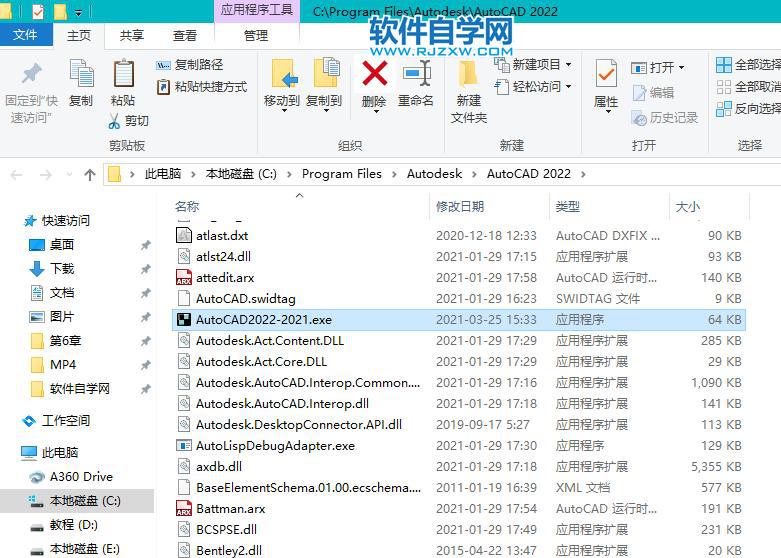The width and height of the screenshot is (781, 558).
Task: Switch to the Share (共享) tab
Action: [132, 35]
